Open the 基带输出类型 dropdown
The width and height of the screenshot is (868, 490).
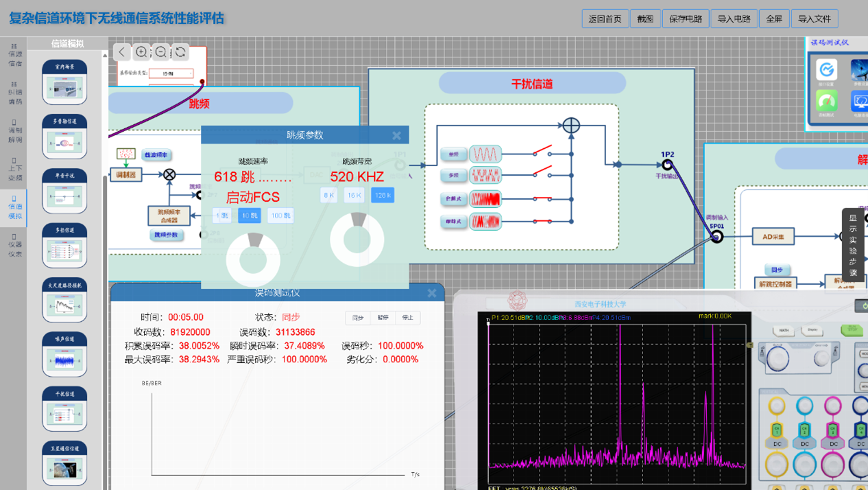coord(169,73)
